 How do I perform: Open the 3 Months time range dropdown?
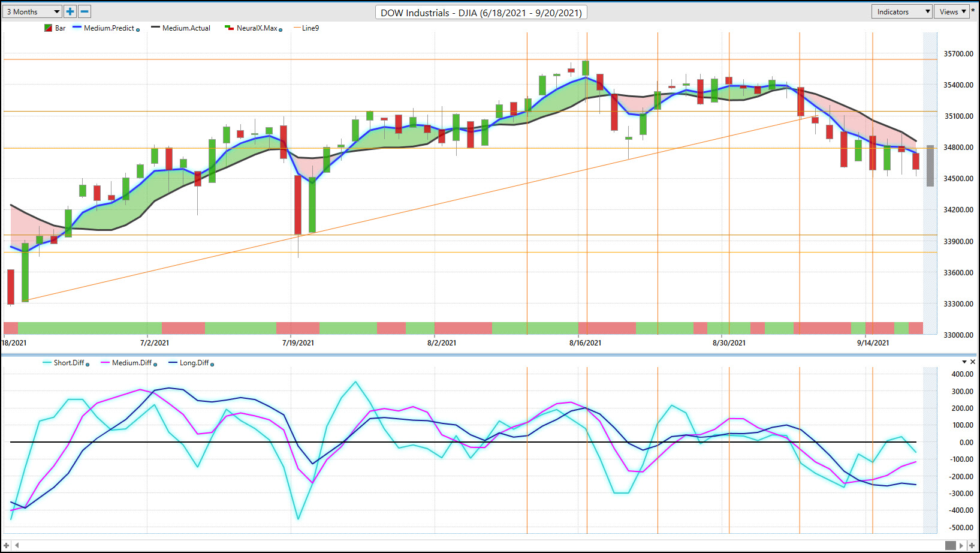point(32,11)
